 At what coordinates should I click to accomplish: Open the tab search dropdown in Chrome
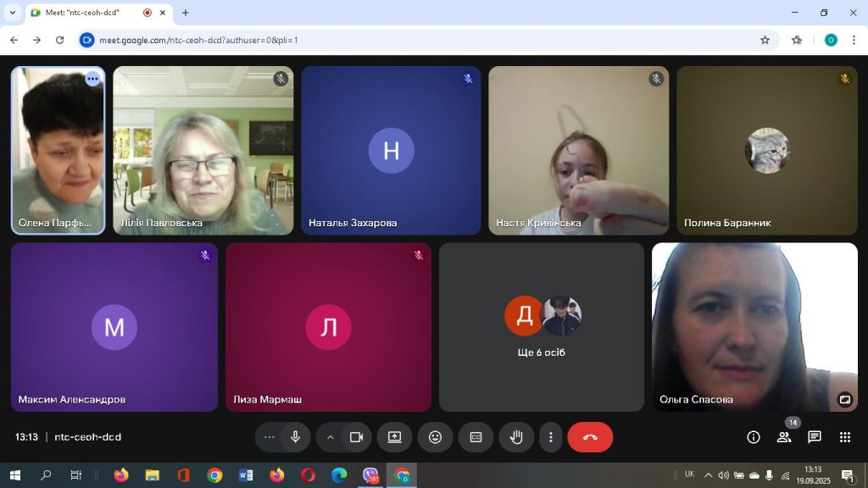point(13,13)
